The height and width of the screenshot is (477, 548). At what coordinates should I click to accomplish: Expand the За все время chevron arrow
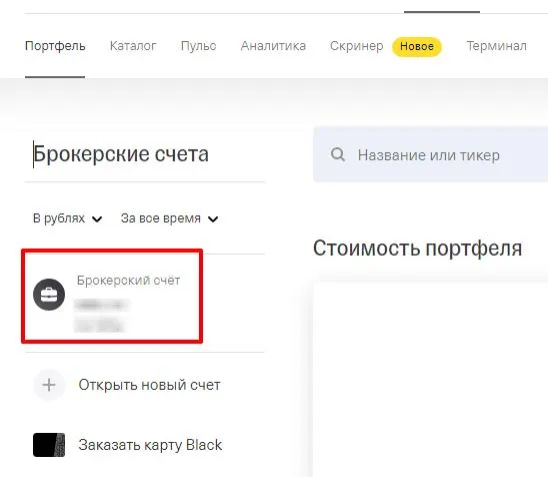point(213,219)
